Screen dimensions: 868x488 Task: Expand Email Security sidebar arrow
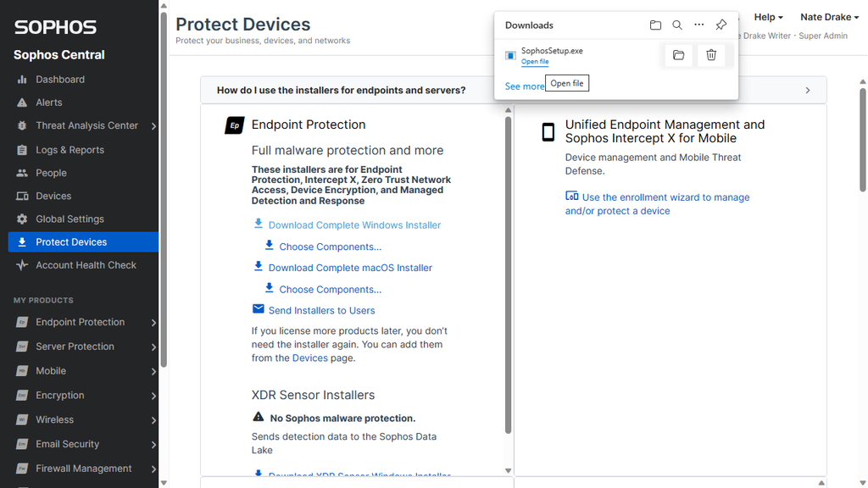coord(153,444)
